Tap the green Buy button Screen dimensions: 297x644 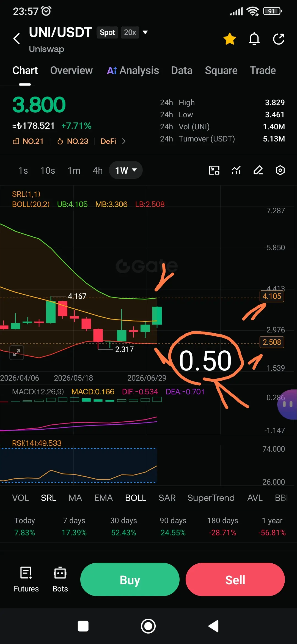point(130,580)
